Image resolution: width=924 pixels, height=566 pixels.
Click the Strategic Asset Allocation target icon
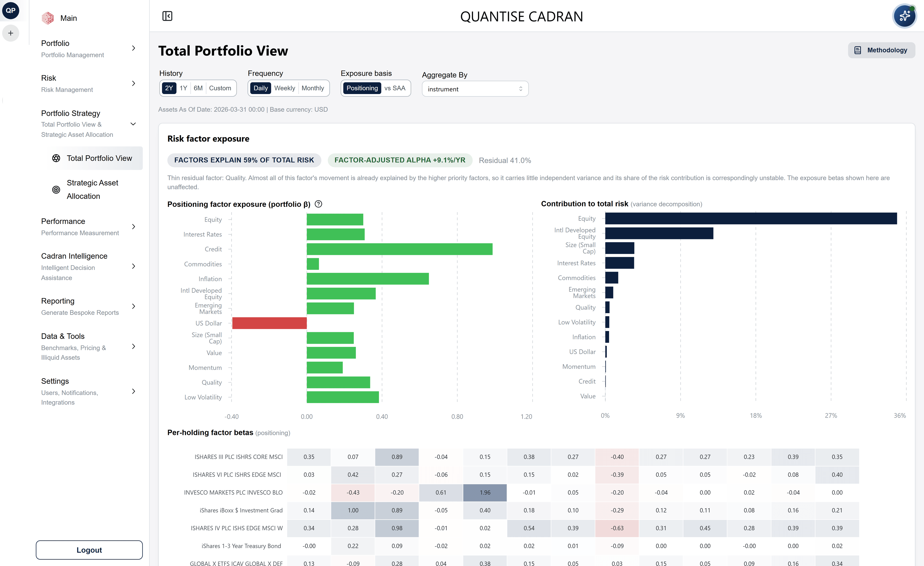tap(56, 190)
